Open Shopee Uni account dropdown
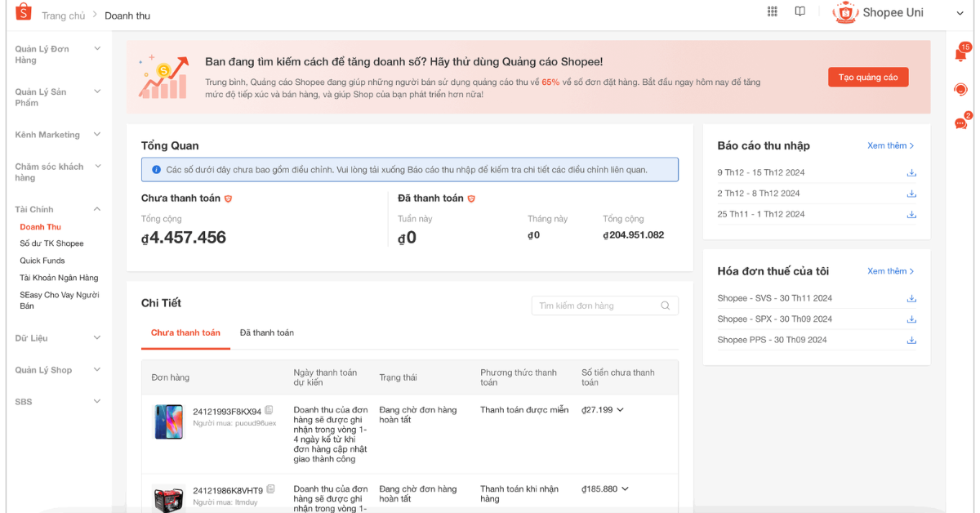Viewport: 980px width, 513px height. (x=960, y=13)
